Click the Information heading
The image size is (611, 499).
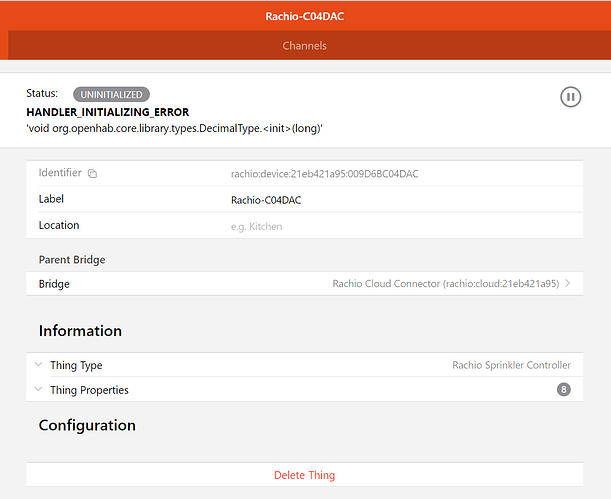point(80,331)
